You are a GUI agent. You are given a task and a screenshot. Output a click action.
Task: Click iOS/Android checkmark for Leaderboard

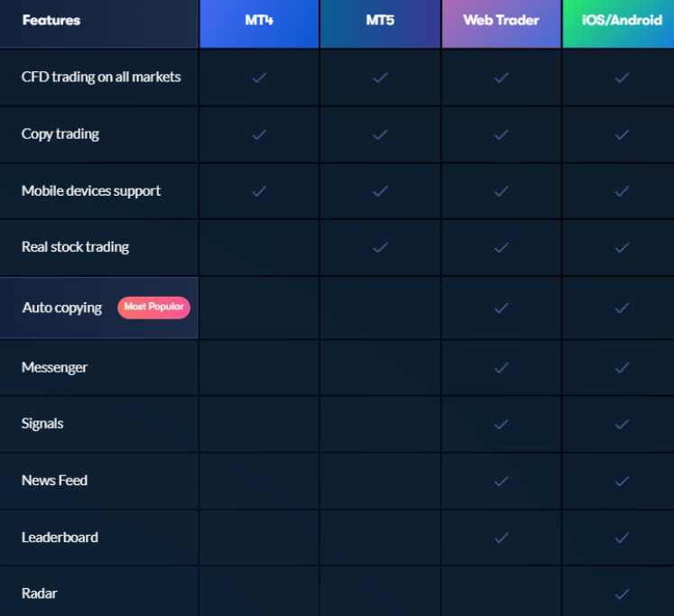pyautogui.click(x=622, y=538)
